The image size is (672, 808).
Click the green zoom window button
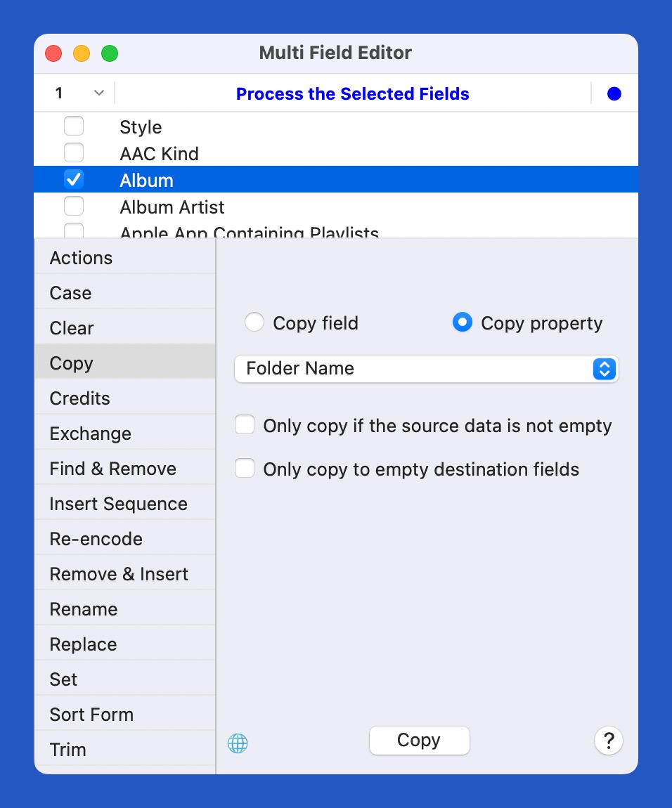[x=110, y=53]
